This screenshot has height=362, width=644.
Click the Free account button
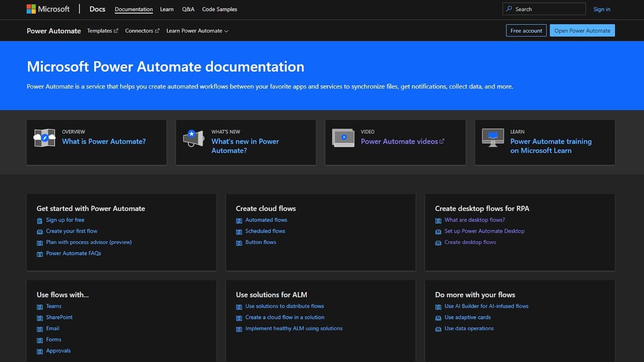(x=526, y=31)
